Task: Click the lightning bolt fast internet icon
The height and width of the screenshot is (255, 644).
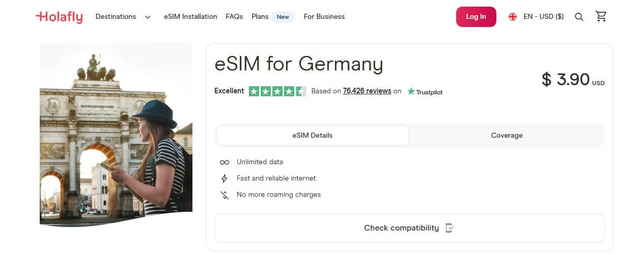Action: pos(224,178)
